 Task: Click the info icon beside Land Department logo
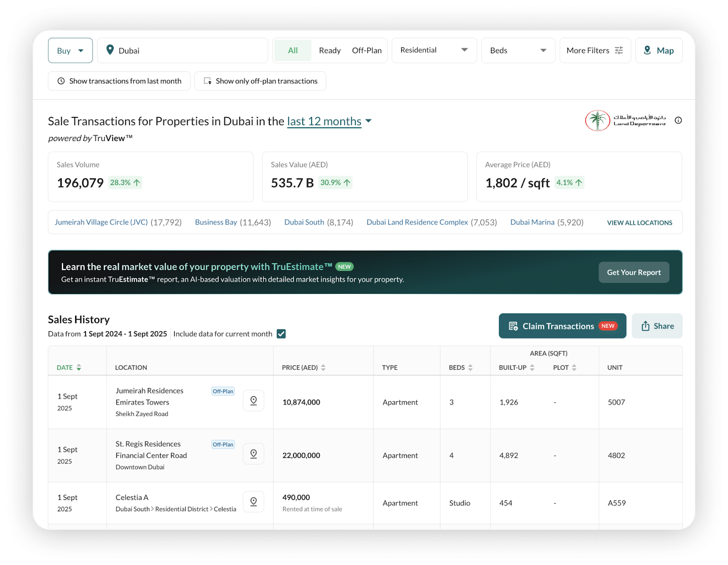(678, 121)
